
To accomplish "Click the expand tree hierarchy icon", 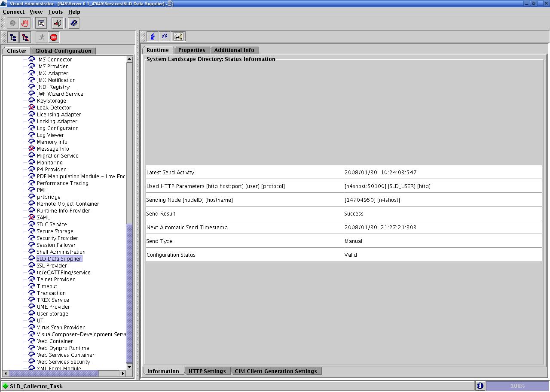I will 13,37.
